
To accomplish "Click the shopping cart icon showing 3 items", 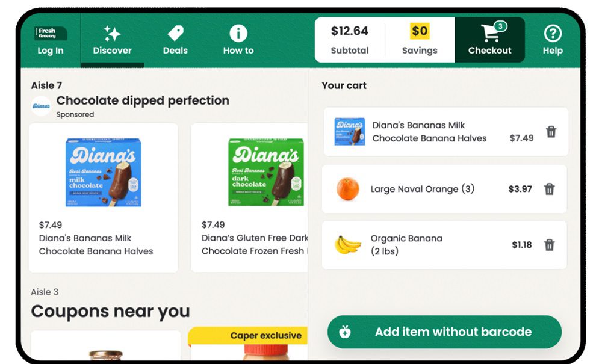I will 491,33.
